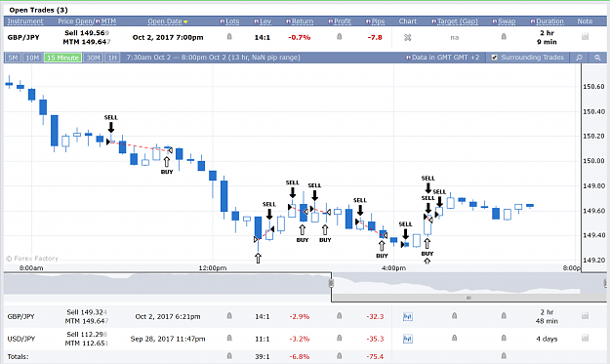Click the -32.3 pips value
The height and width of the screenshot is (364, 610).
(375, 316)
